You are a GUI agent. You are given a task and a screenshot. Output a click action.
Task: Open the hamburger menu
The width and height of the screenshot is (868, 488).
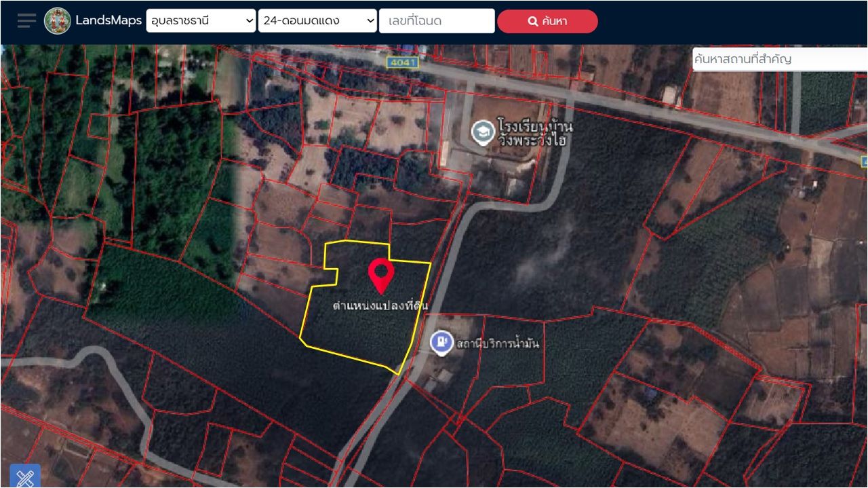click(x=26, y=21)
